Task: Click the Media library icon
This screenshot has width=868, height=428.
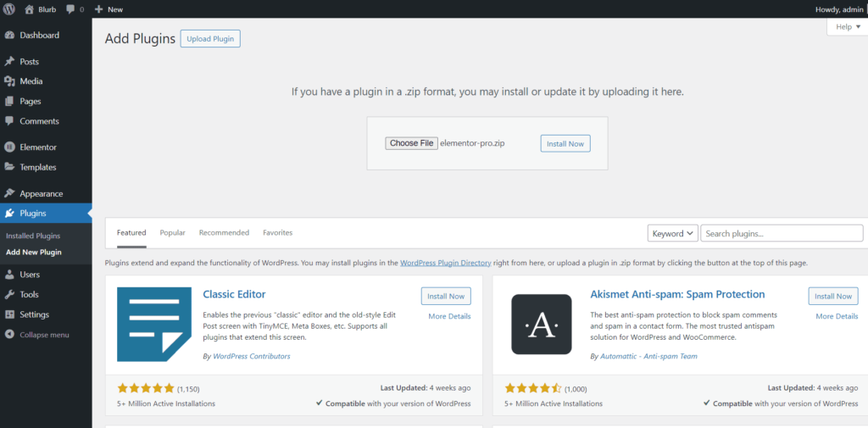Action: click(x=9, y=81)
